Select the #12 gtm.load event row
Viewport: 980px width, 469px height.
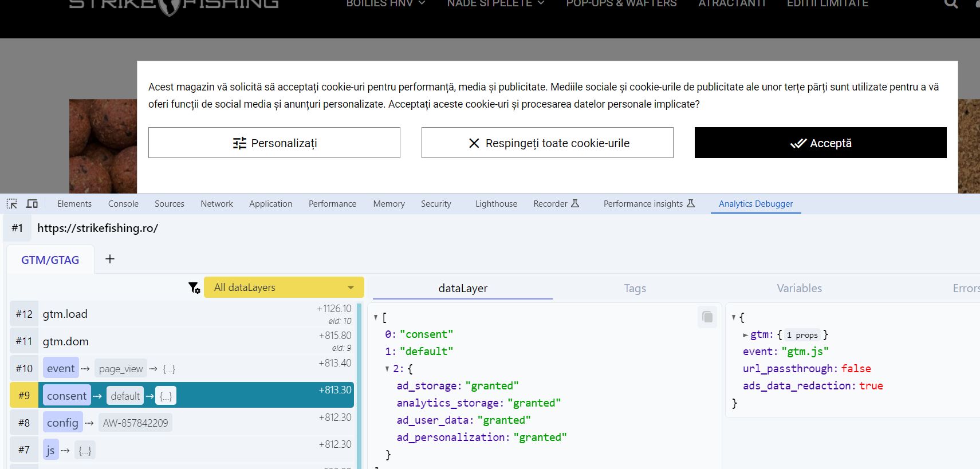pos(182,314)
